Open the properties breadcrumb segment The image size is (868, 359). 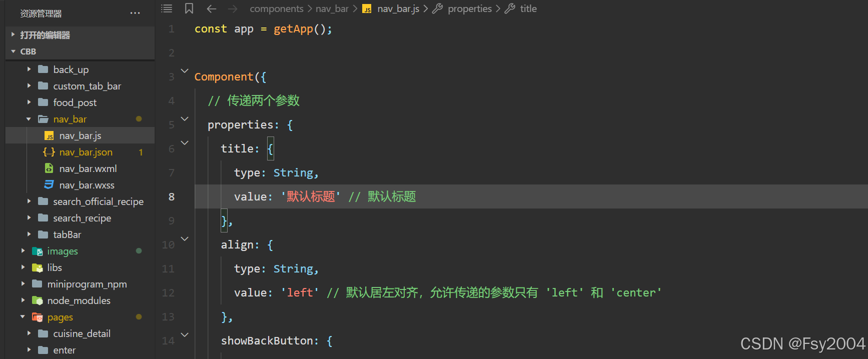coord(470,8)
